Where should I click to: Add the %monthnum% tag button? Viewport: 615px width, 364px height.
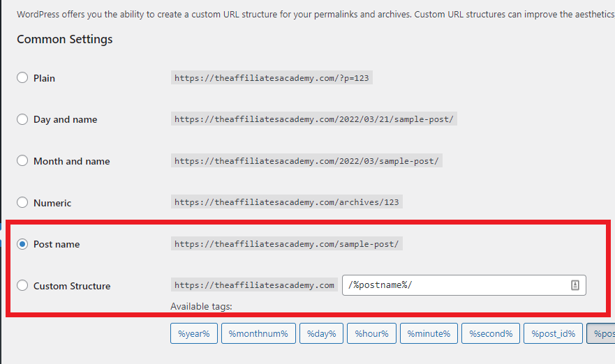(x=258, y=333)
